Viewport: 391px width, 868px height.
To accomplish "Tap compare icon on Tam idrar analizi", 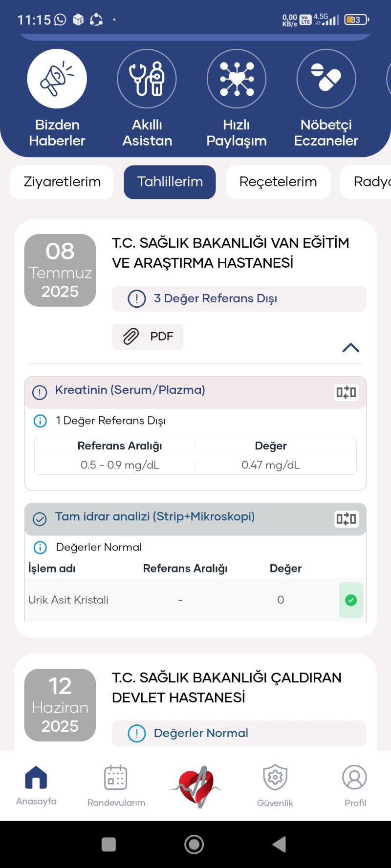I will click(x=346, y=519).
